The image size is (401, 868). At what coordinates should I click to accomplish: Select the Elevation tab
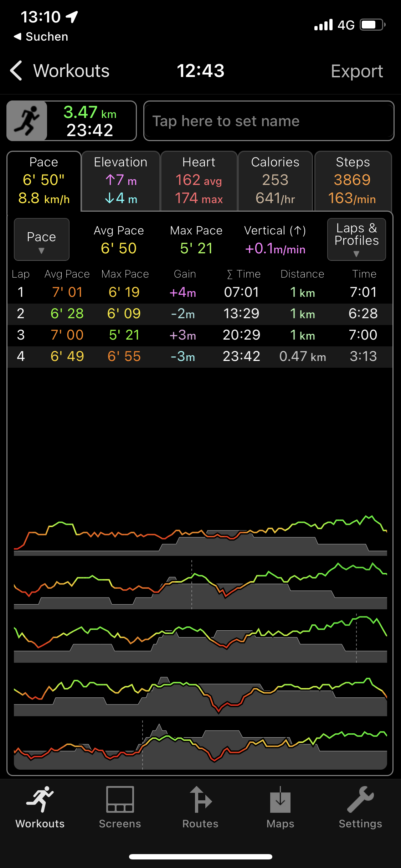pyautogui.click(x=120, y=181)
